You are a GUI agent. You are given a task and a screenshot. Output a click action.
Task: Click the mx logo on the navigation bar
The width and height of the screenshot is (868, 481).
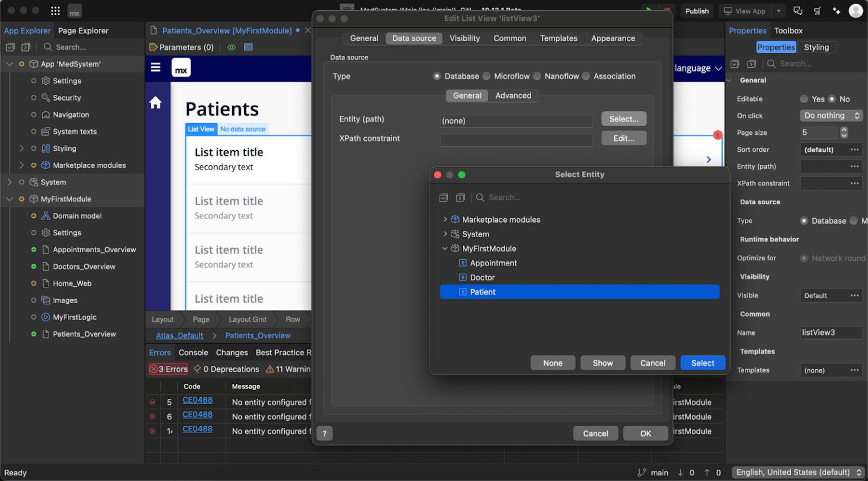(x=181, y=67)
